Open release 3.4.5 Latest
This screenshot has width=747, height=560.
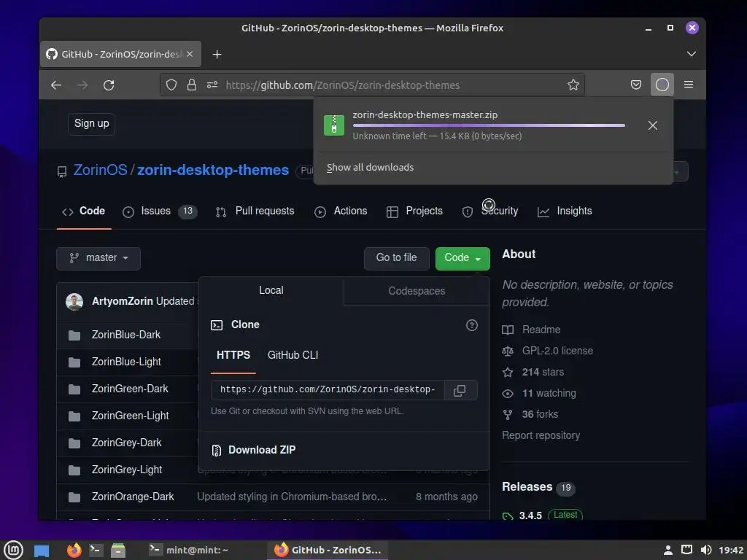click(543, 516)
